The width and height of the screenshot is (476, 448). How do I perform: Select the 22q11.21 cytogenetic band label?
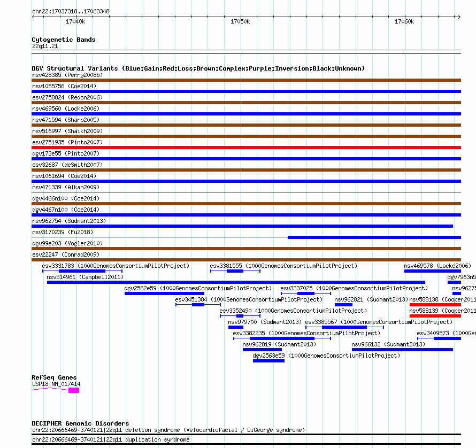point(45,46)
